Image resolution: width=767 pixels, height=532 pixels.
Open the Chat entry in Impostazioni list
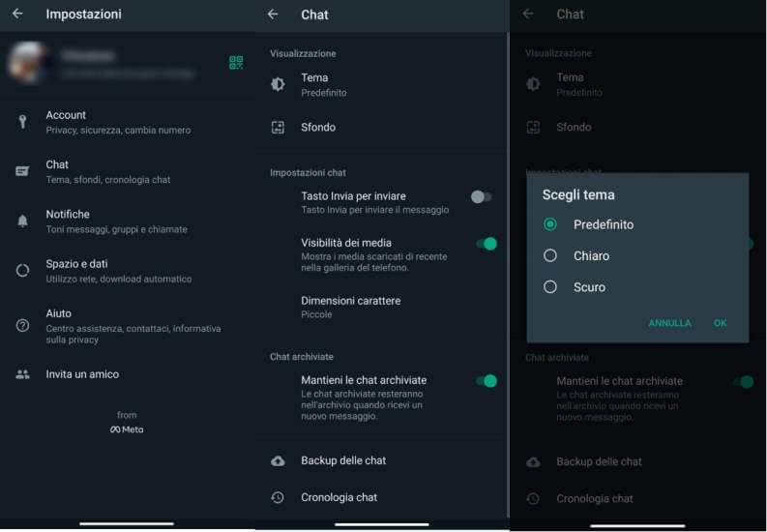pyautogui.click(x=127, y=171)
